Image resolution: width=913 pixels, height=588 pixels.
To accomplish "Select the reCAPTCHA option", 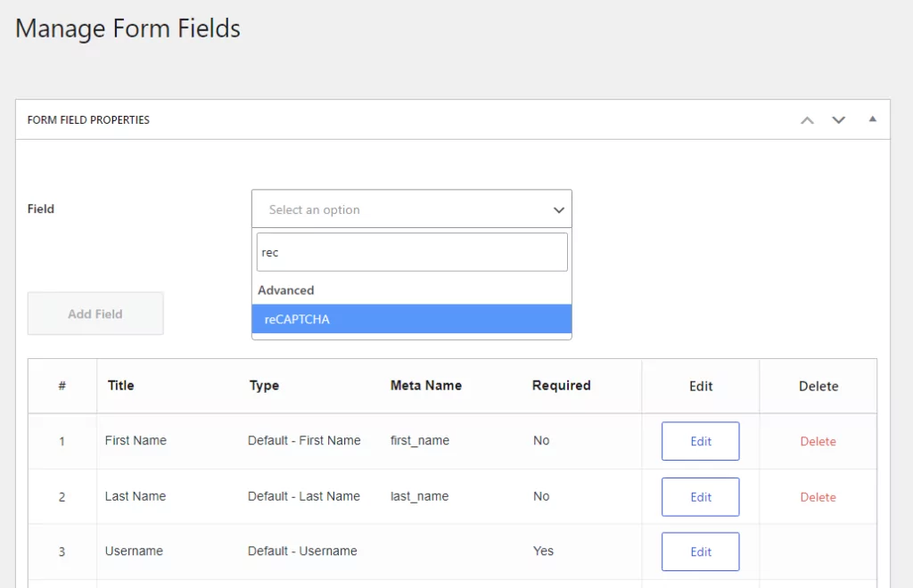I will click(x=412, y=319).
